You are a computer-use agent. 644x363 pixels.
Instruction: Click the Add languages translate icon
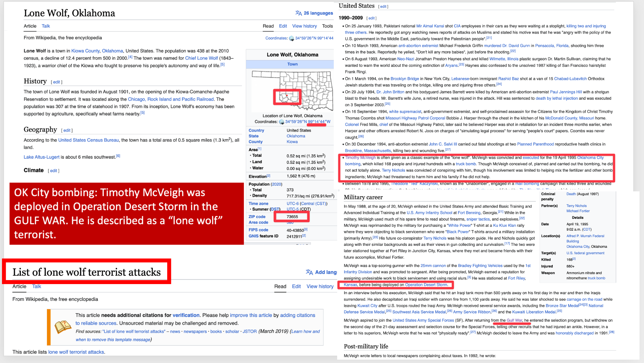tap(309, 272)
